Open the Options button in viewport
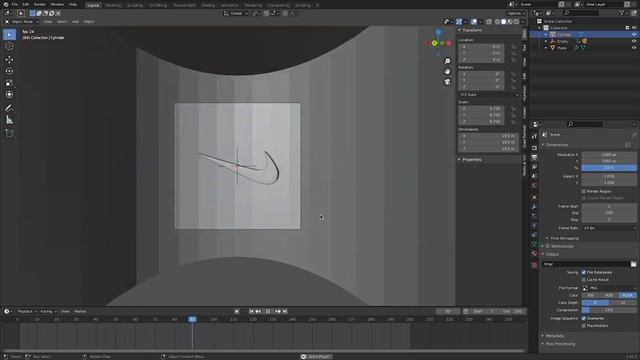Screen dimensions: 640x360 [515, 13]
